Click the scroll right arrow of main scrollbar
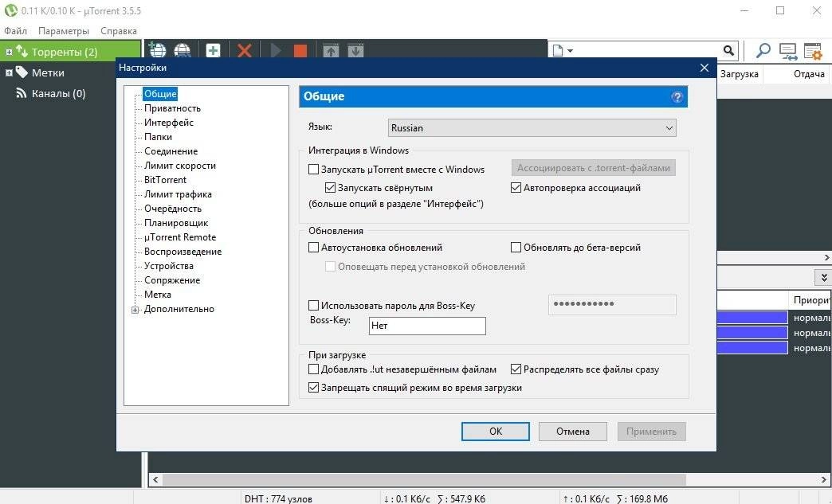832x504 pixels. (x=823, y=479)
